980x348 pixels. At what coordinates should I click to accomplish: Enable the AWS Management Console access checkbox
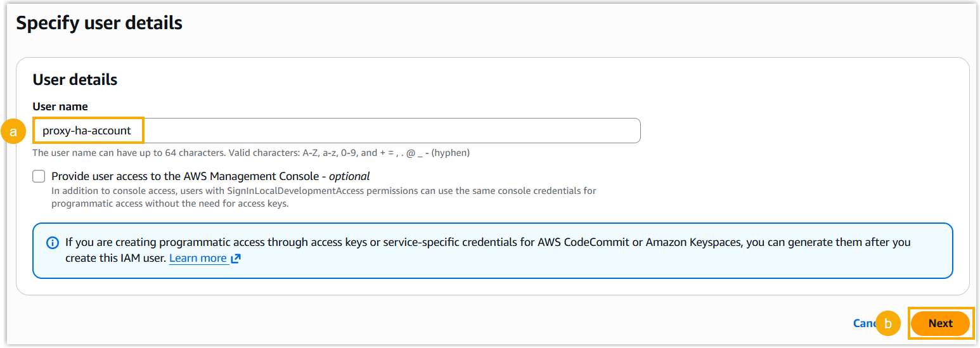point(39,176)
